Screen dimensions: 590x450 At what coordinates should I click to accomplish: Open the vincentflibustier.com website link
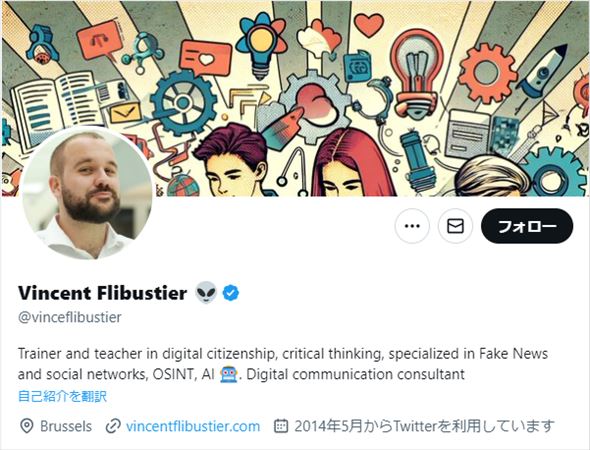[x=193, y=426]
